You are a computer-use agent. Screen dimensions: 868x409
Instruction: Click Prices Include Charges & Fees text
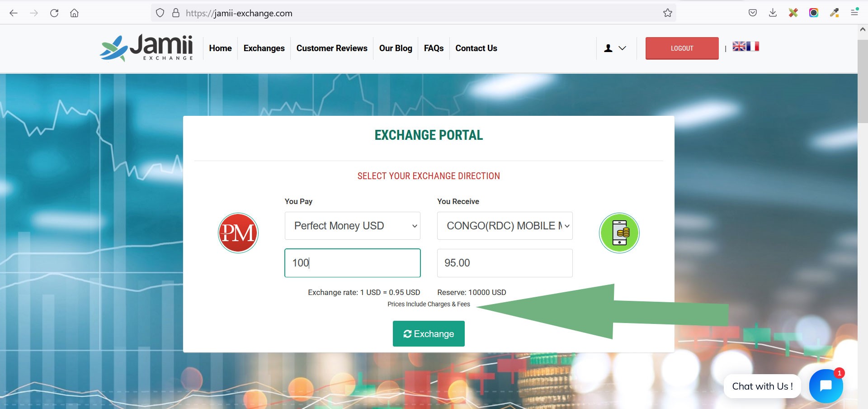[x=429, y=304]
